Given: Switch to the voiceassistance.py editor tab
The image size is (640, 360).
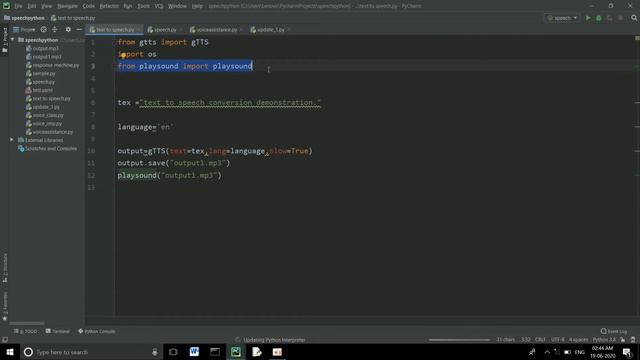Looking at the screenshot, I should coord(216,29).
